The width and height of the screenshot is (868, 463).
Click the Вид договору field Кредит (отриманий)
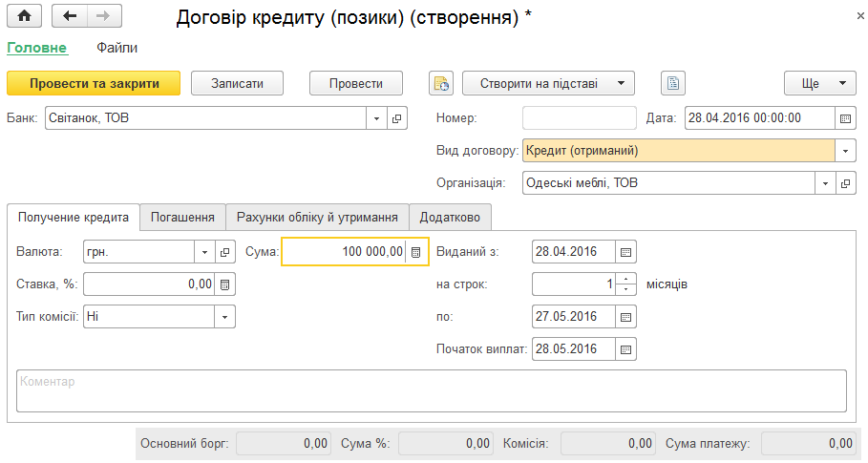click(679, 151)
